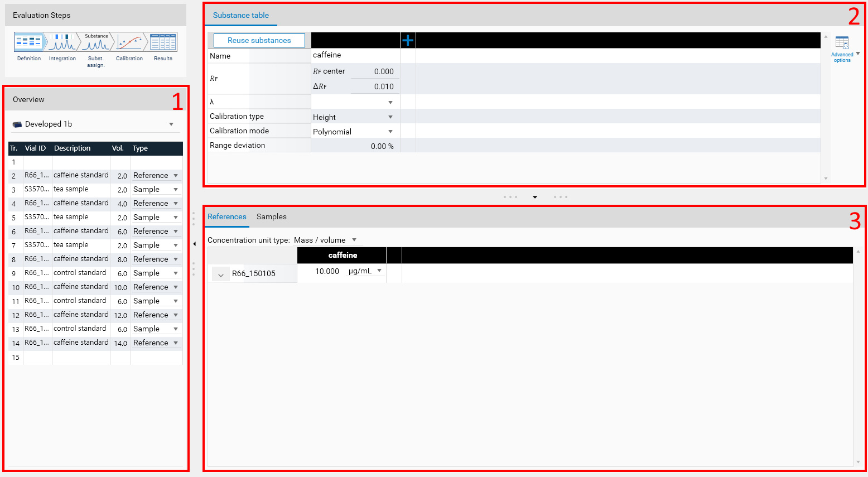This screenshot has width=868, height=477.
Task: Switch to the Samples tab
Action: [x=271, y=217]
